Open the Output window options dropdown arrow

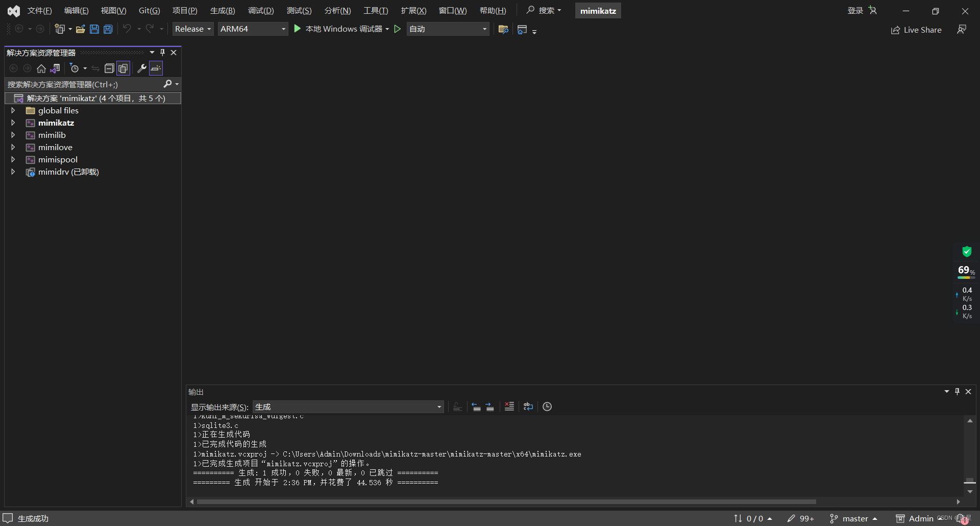coord(947,391)
